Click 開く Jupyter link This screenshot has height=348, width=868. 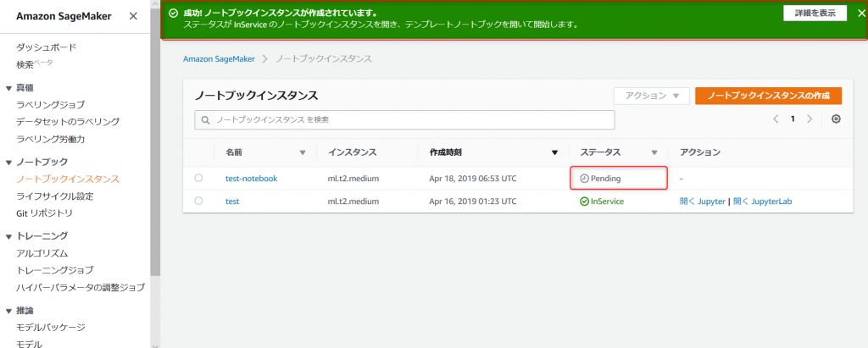pos(702,202)
